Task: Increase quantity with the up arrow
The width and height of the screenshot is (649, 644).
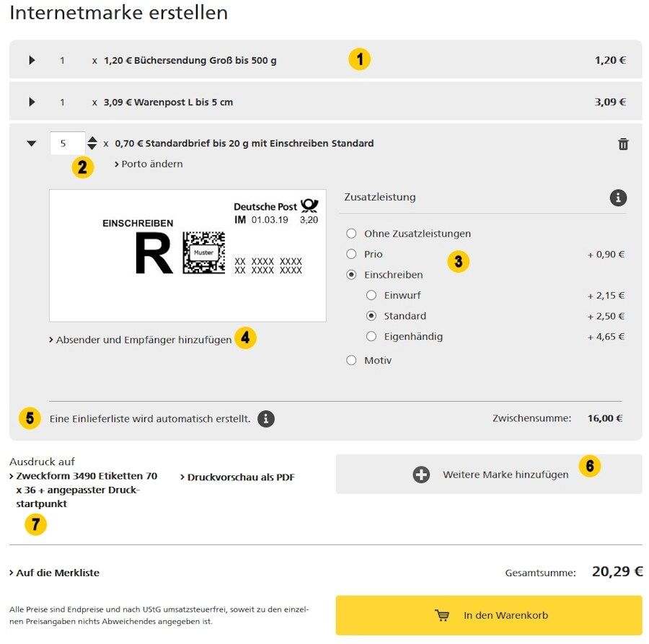Action: click(92, 138)
